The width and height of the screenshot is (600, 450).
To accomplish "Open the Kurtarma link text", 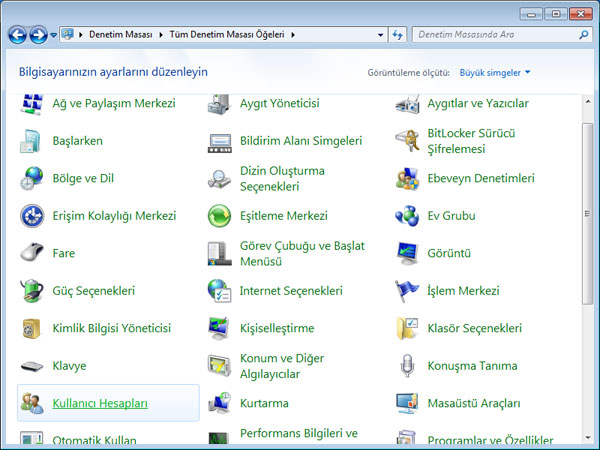I will point(264,403).
